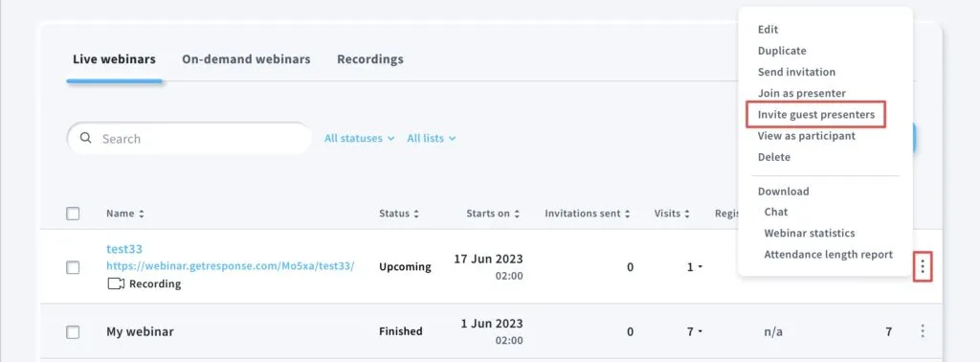Image resolution: width=980 pixels, height=362 pixels.
Task: Open the test33 webinar name link
Action: [124, 249]
